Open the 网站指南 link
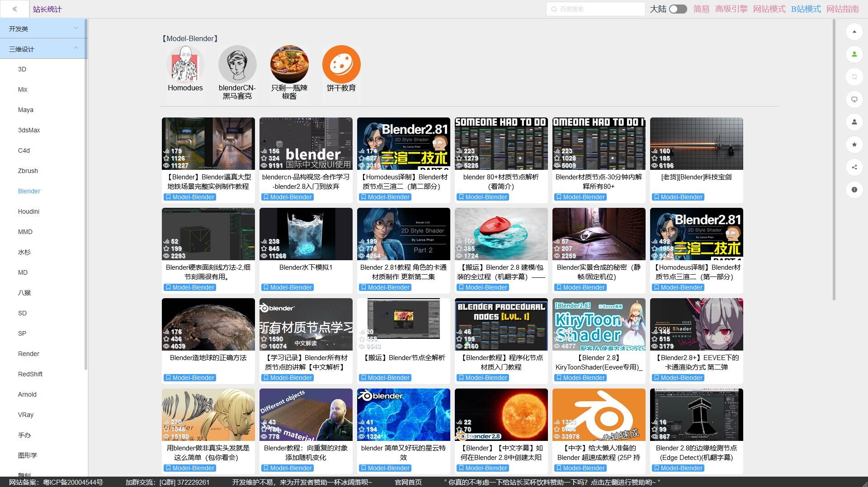The image size is (868, 487). click(x=842, y=9)
